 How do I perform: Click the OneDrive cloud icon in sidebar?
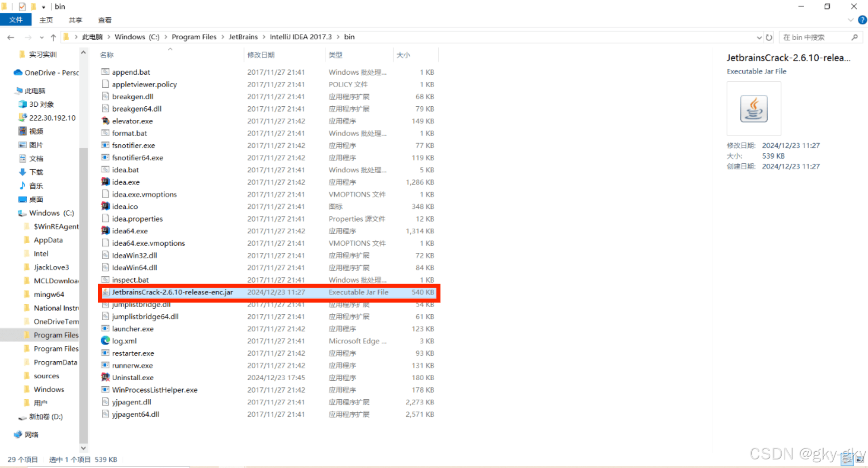point(18,72)
